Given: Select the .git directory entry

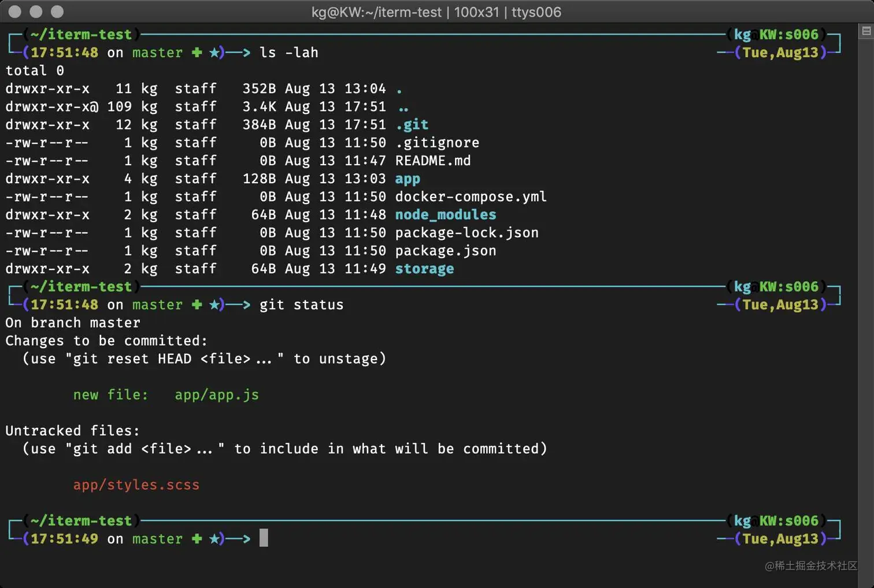Looking at the screenshot, I should click(412, 124).
